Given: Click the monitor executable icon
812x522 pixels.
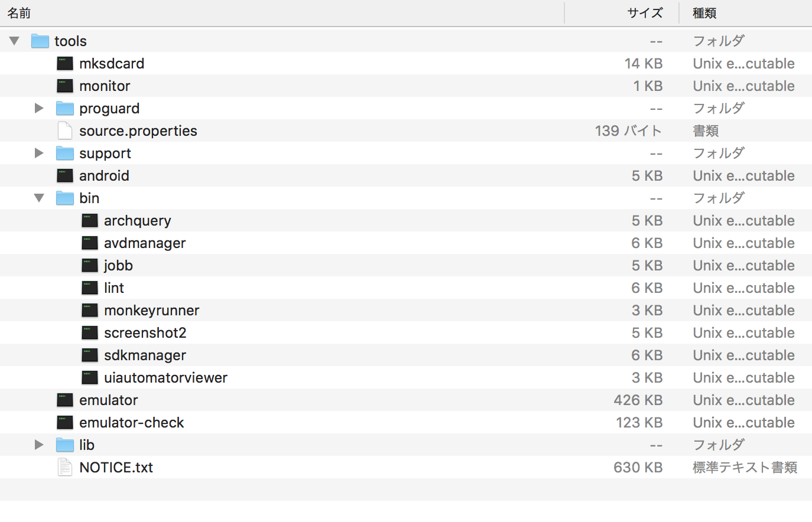Looking at the screenshot, I should [65, 86].
